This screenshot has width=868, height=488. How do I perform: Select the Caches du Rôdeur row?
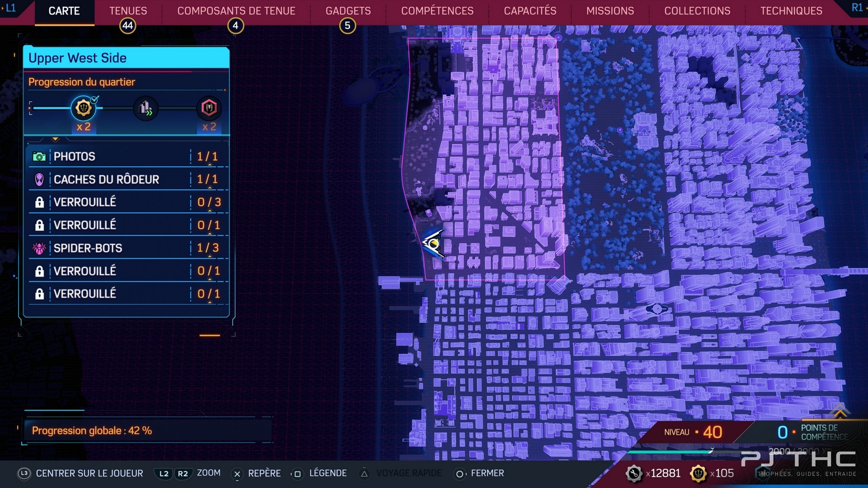pos(128,179)
